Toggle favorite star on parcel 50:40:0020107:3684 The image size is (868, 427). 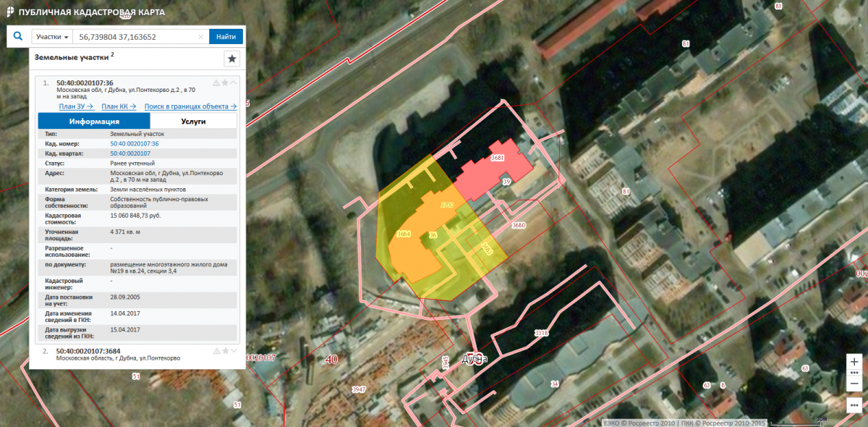[225, 351]
